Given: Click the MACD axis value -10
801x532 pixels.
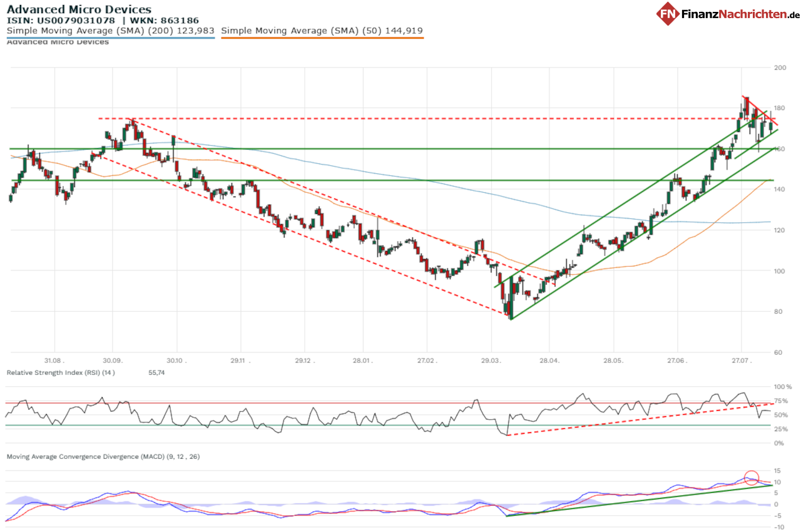Looking at the screenshot, I should click(778, 527).
